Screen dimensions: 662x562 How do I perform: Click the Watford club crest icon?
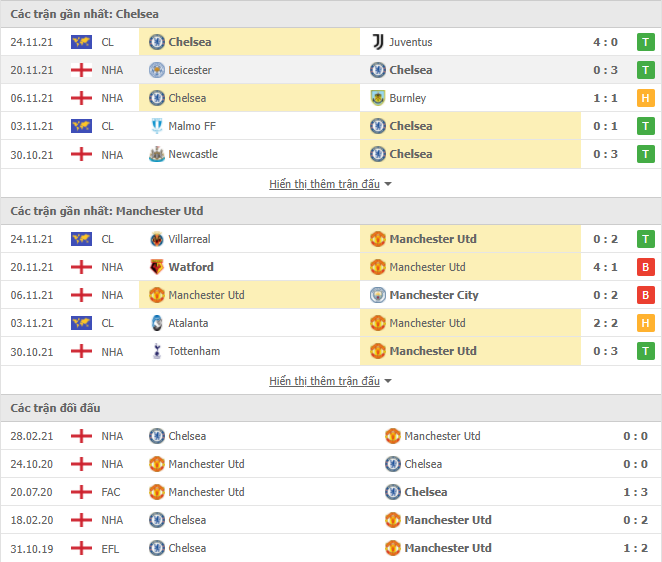click(x=157, y=267)
